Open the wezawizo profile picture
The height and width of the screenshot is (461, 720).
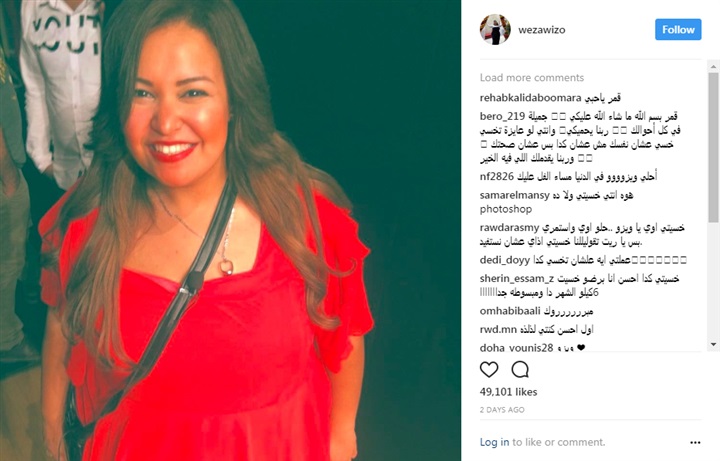495,29
